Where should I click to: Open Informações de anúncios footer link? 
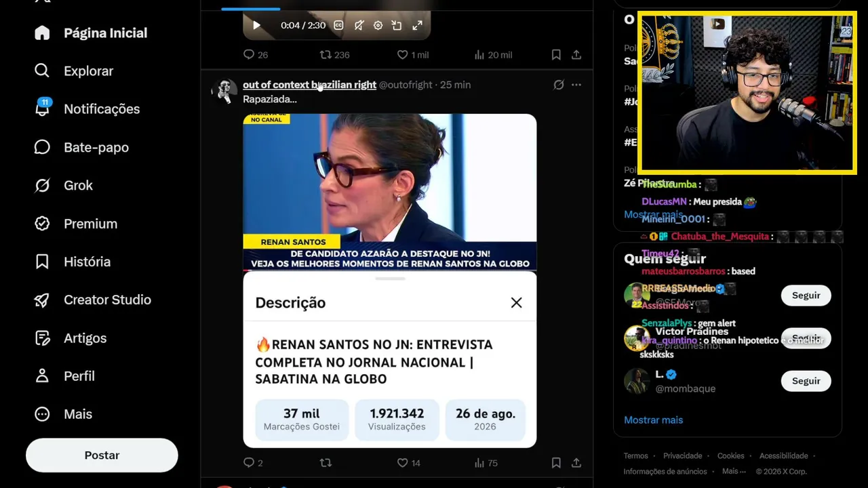[665, 472]
